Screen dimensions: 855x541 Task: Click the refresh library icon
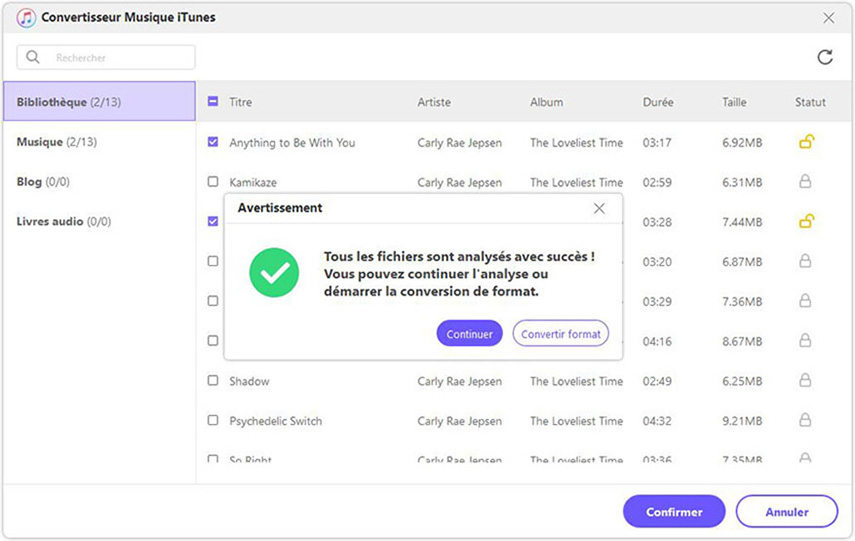coord(825,57)
